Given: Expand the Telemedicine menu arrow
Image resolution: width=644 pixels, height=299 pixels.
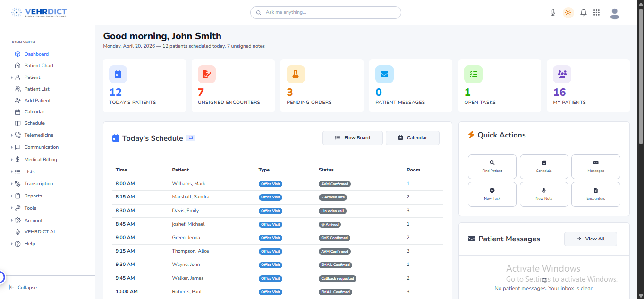Looking at the screenshot, I should [x=12, y=135].
